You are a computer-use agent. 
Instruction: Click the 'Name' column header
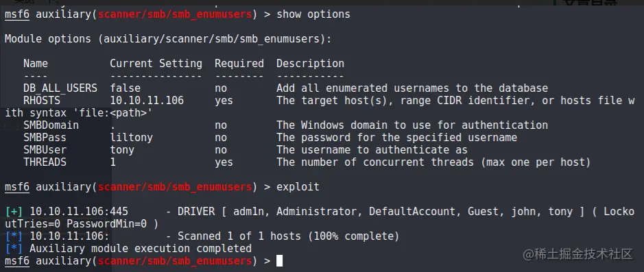click(x=36, y=64)
